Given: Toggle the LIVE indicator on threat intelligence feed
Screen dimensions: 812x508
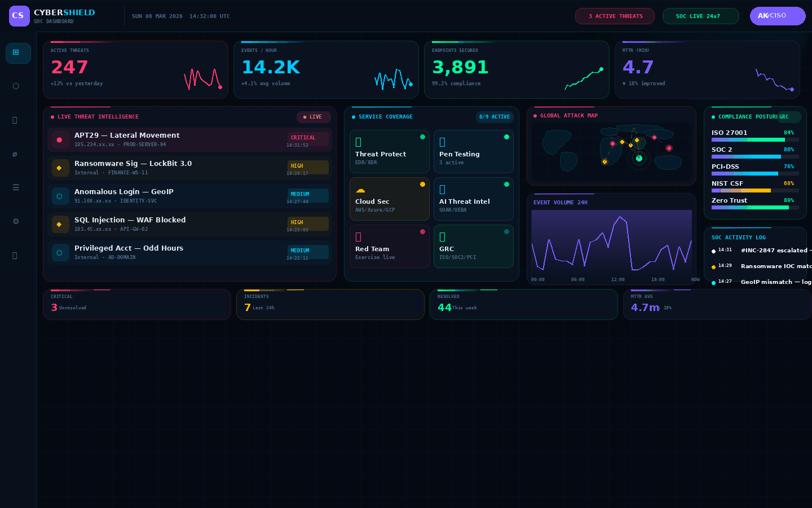Looking at the screenshot, I should [x=314, y=117].
